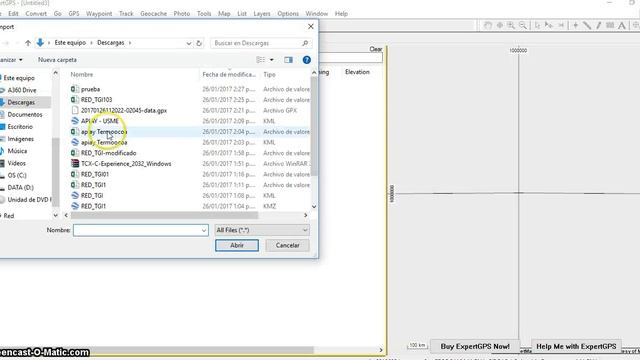Select the file RED_TGI103

tap(96, 100)
